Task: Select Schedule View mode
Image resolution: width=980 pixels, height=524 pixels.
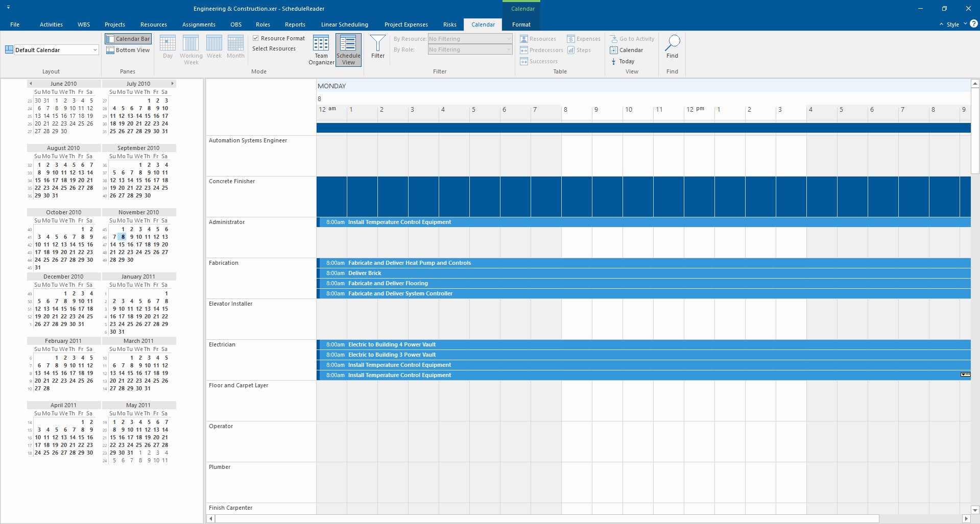Action: (x=348, y=50)
